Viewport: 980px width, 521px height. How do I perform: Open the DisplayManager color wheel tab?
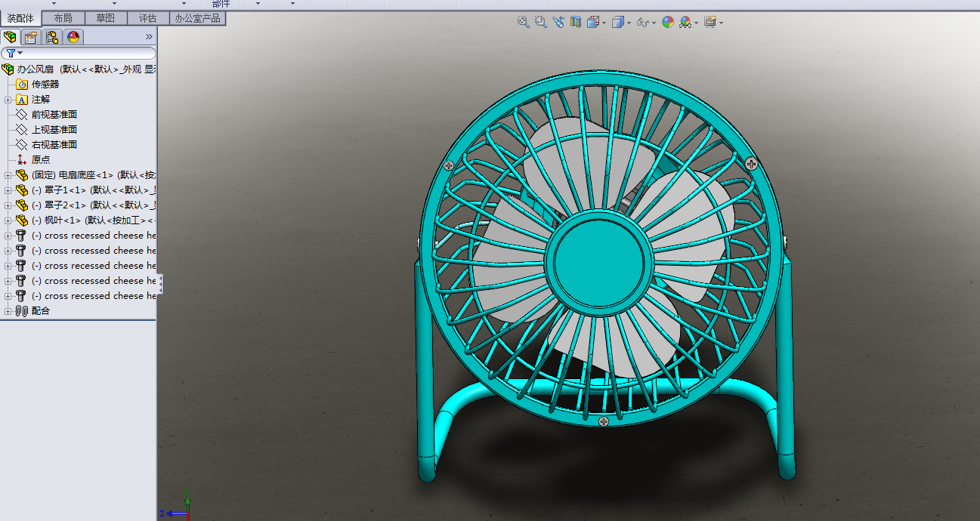point(73,37)
